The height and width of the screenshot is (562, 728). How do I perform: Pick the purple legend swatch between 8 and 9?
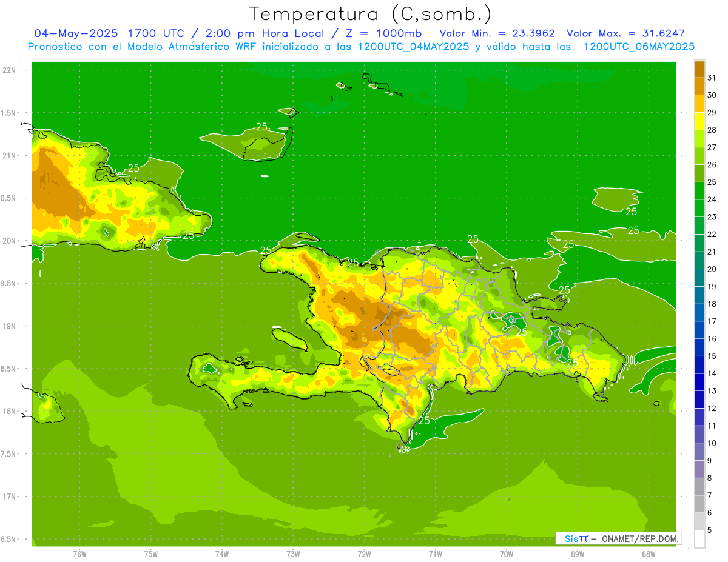(699, 469)
